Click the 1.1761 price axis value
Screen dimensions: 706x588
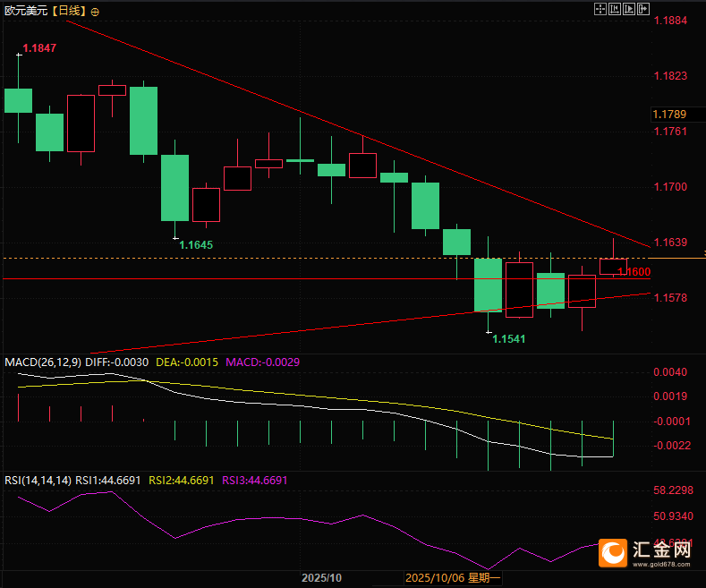point(670,132)
